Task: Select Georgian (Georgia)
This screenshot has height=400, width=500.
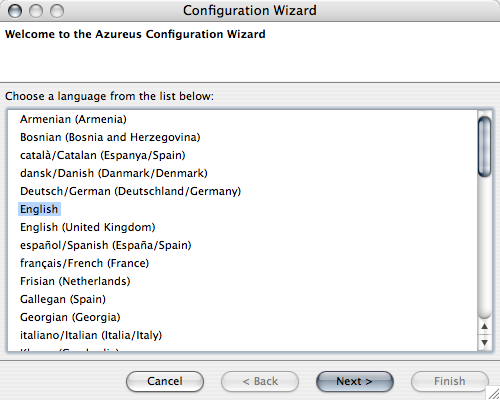Action: click(70, 317)
